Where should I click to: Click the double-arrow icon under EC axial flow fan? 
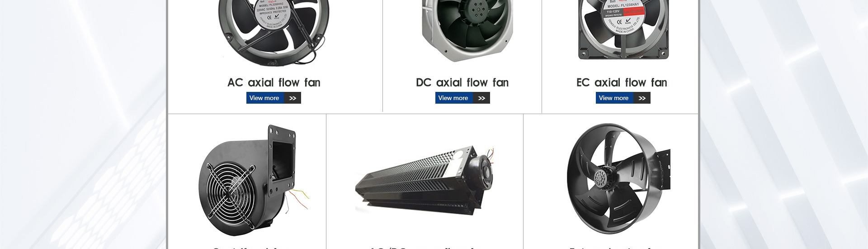pos(642,98)
